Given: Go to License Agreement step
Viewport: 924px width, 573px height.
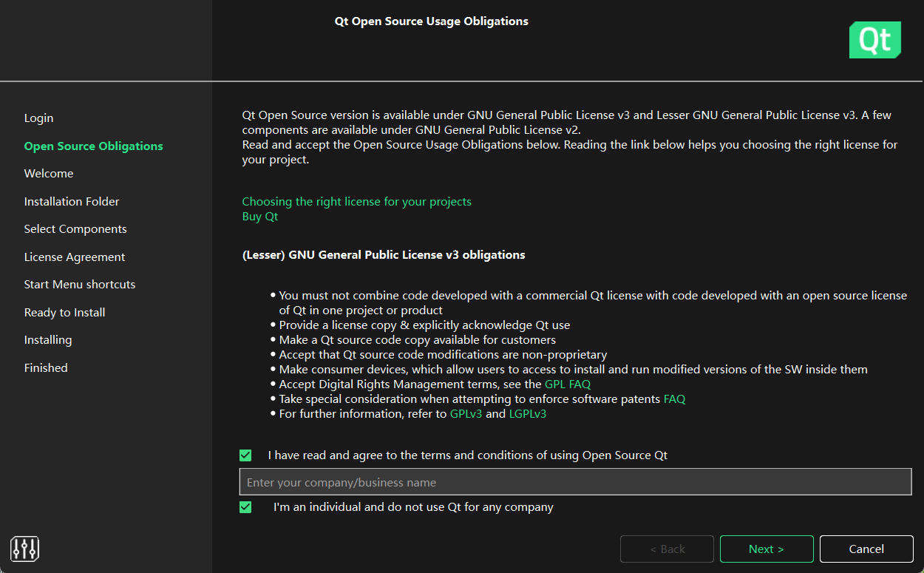Looking at the screenshot, I should click(75, 257).
